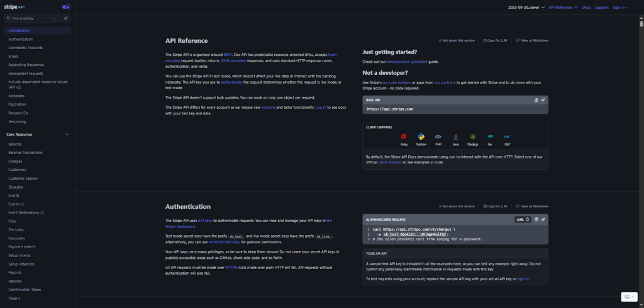Image resolution: width=644 pixels, height=308 pixels.
Task: Click Copy for LLM in Authentication section
Action: coord(496,206)
